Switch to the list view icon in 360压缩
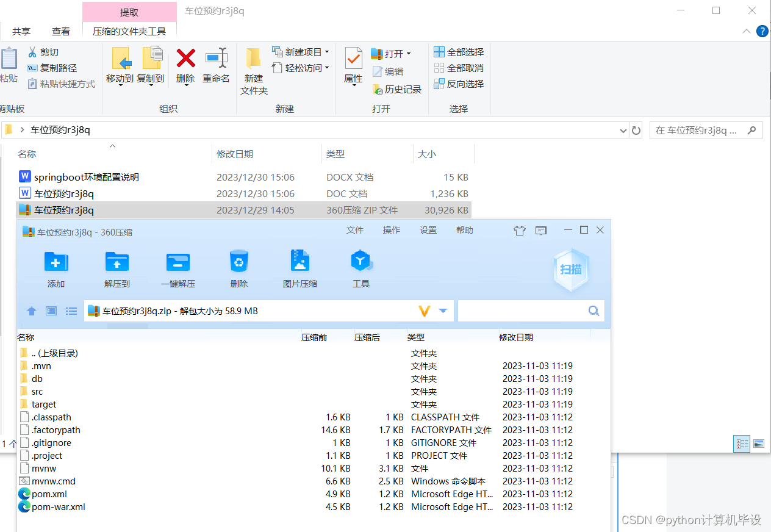771x532 pixels. [x=71, y=311]
